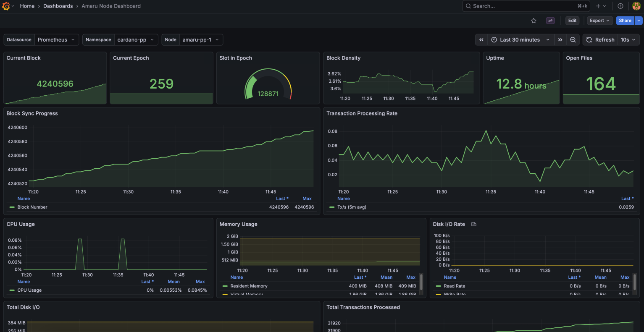Open the Last 30 minutes time picker
644x332 pixels.
pos(520,40)
